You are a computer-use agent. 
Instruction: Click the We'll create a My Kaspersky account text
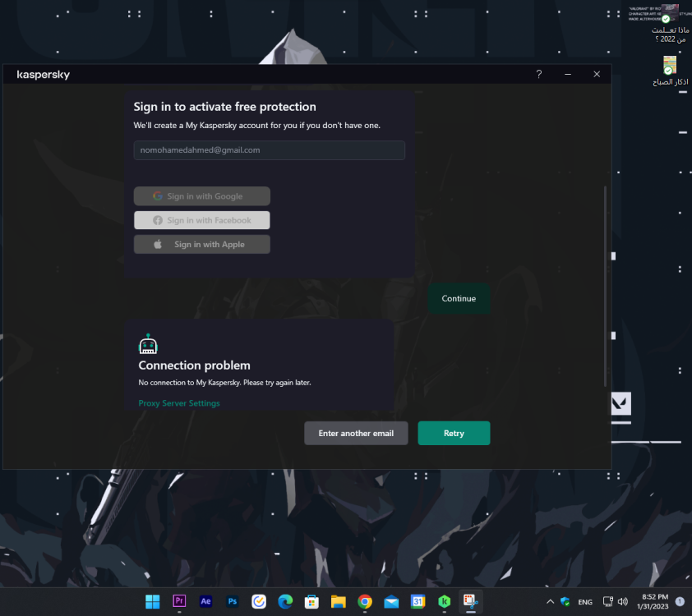pos(257,125)
